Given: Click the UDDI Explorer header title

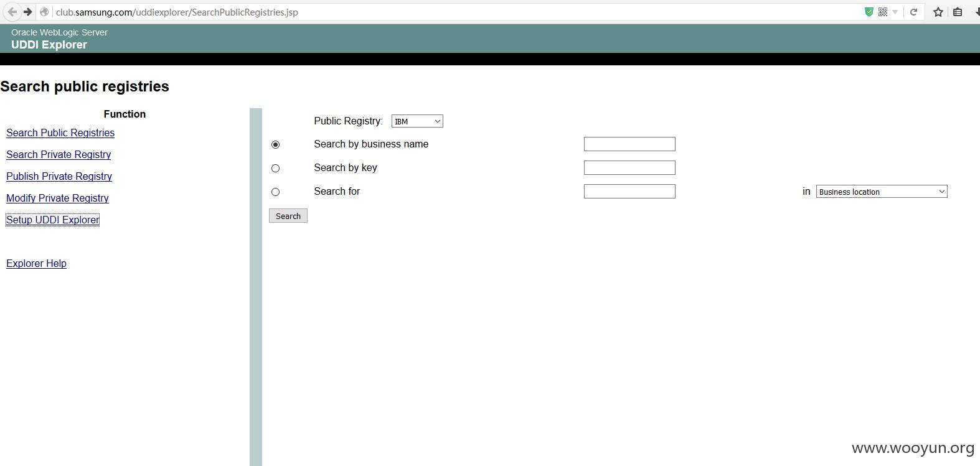Looking at the screenshot, I should (49, 45).
